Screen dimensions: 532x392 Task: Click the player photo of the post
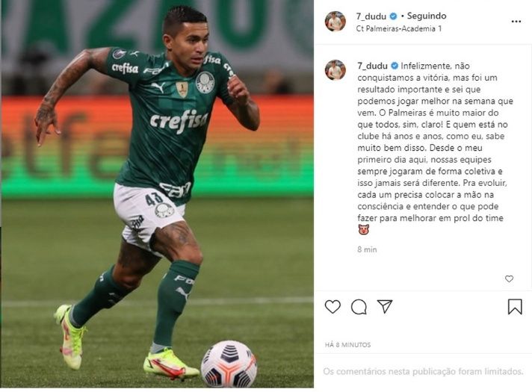[158, 194]
